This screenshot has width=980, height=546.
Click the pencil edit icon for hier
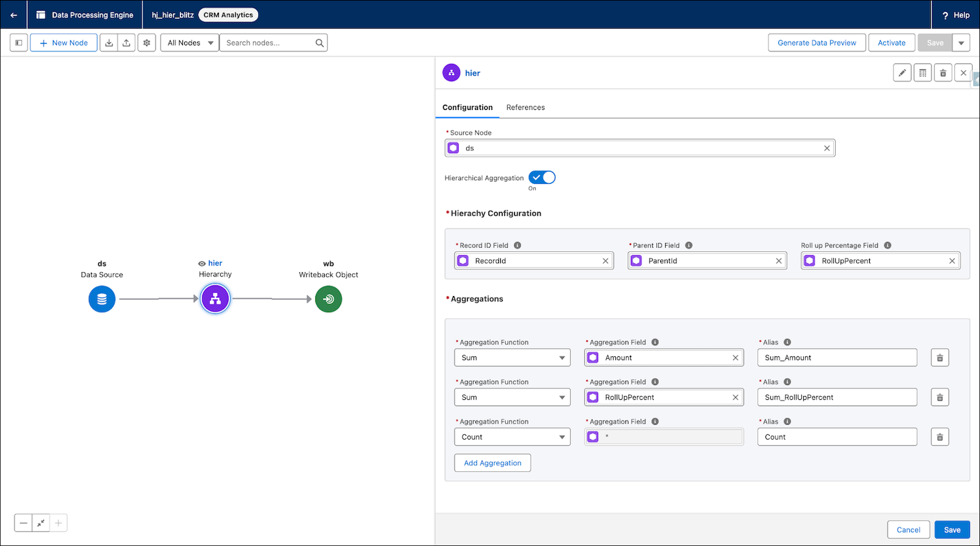902,73
